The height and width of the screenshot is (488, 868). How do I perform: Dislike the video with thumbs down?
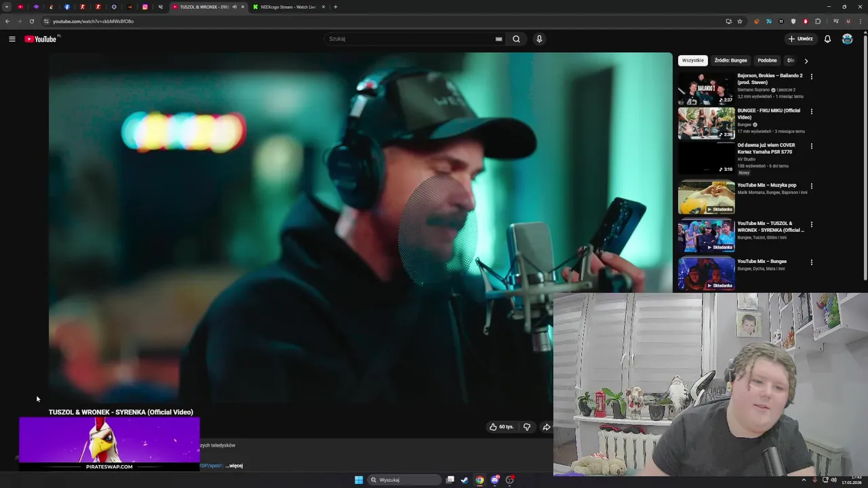coord(527,427)
